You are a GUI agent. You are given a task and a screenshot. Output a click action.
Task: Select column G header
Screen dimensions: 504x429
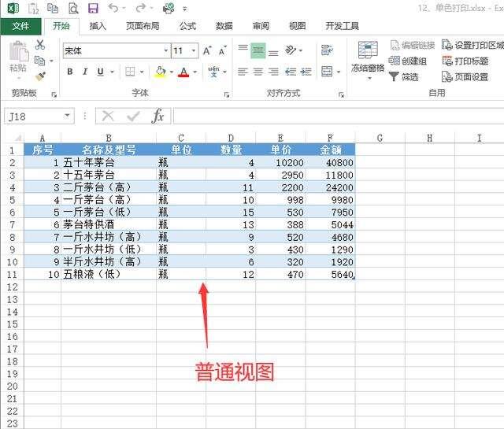coord(380,138)
